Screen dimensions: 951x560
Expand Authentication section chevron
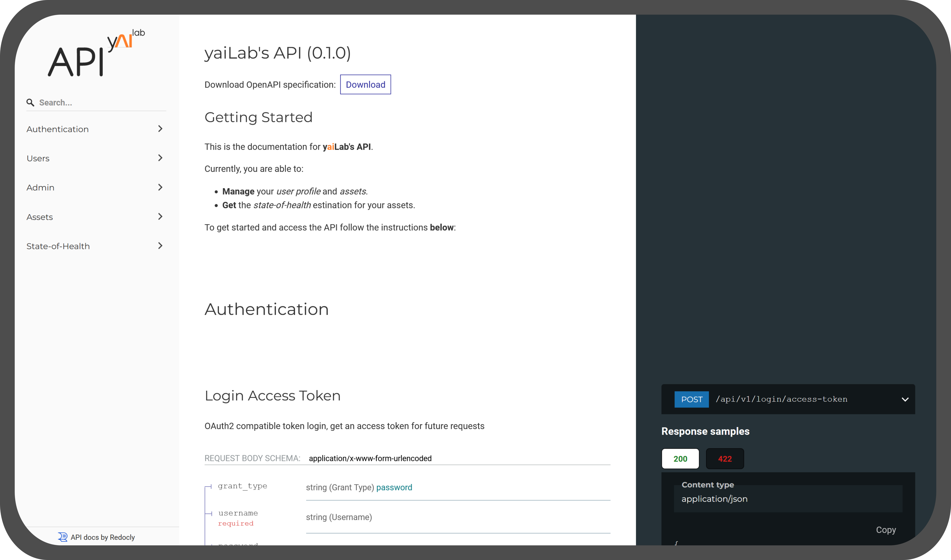coord(160,129)
